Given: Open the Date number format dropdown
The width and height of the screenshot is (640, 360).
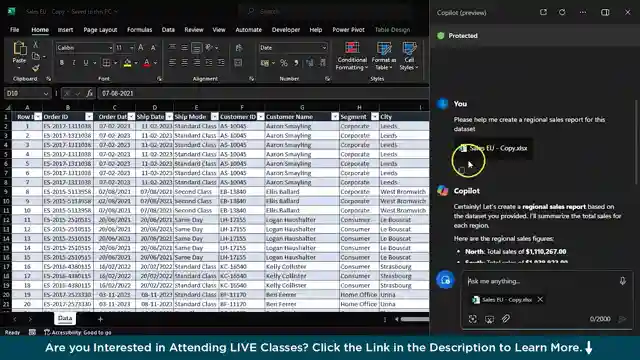Looking at the screenshot, I should (x=324, y=48).
